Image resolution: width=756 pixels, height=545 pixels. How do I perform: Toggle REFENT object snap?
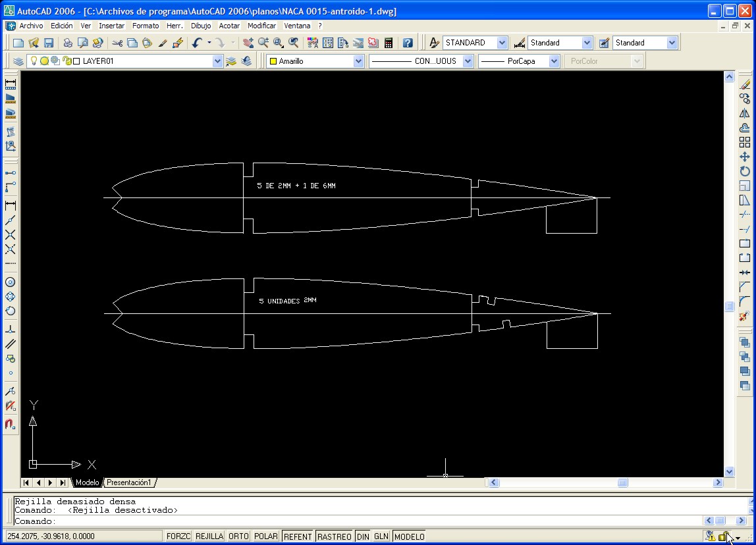tap(298, 536)
